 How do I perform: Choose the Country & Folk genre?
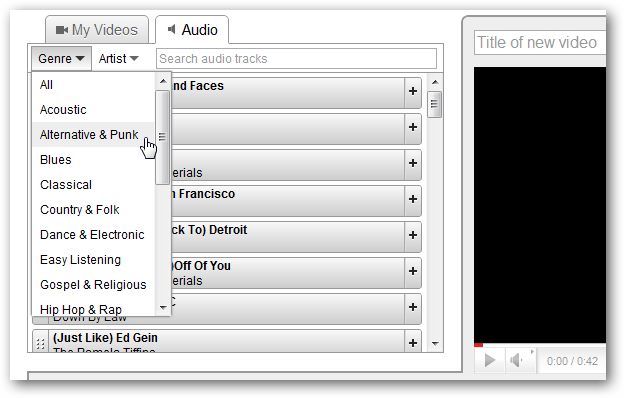93,210
